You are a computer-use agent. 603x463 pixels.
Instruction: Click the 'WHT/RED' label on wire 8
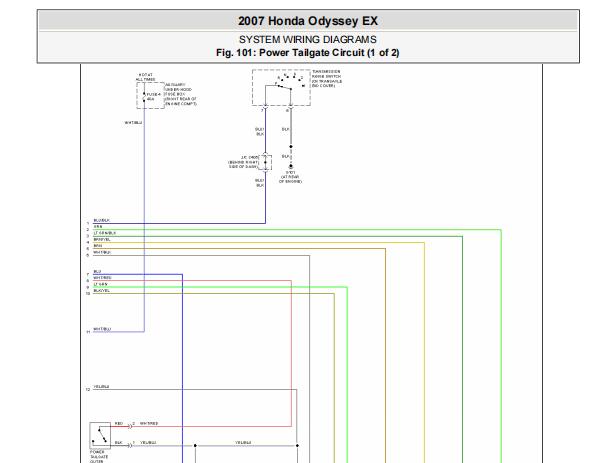[x=102, y=278]
